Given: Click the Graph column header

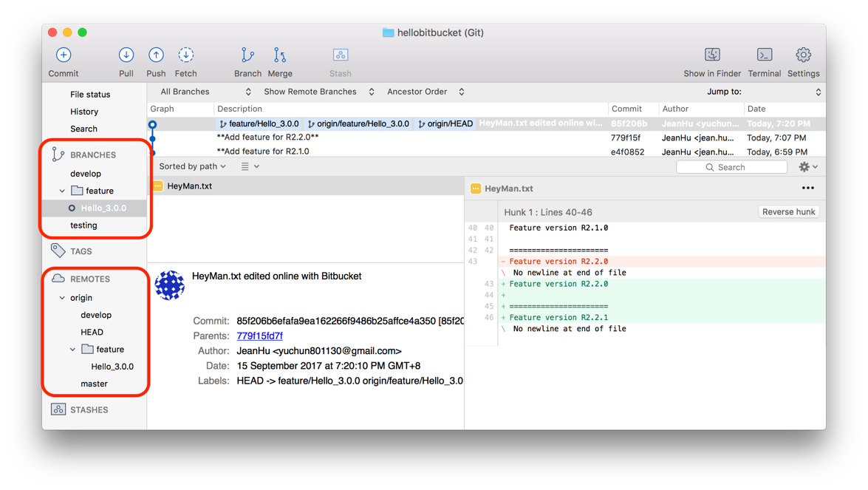Looking at the screenshot, I should pyautogui.click(x=163, y=109).
